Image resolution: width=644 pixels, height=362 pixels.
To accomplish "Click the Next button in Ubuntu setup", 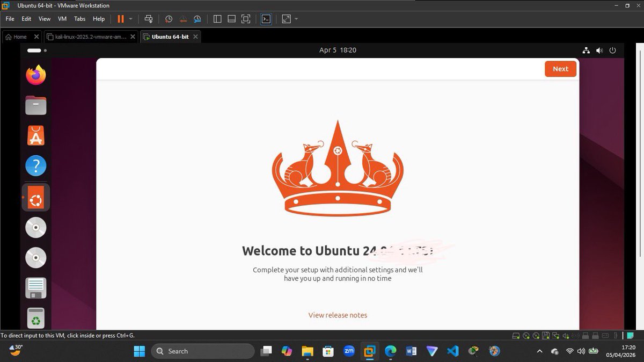I will pyautogui.click(x=560, y=69).
